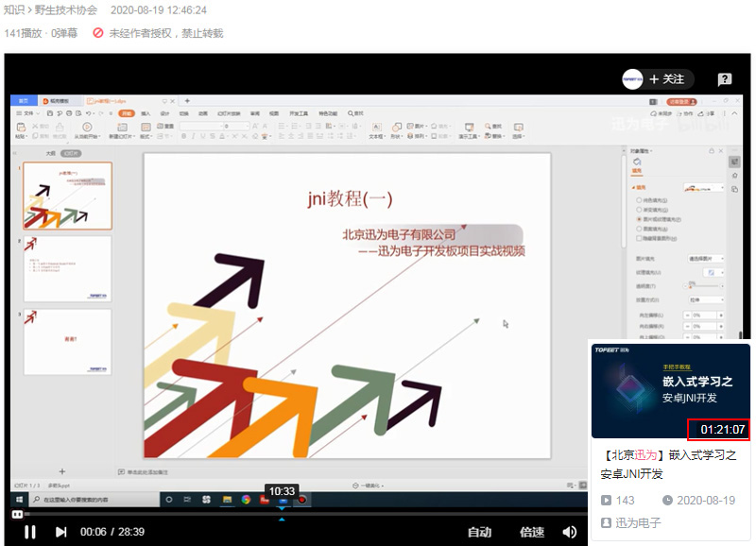Viewport: 756px width, 546px height.
Task: Open the 文件 menu in WPS
Action: pyautogui.click(x=28, y=113)
